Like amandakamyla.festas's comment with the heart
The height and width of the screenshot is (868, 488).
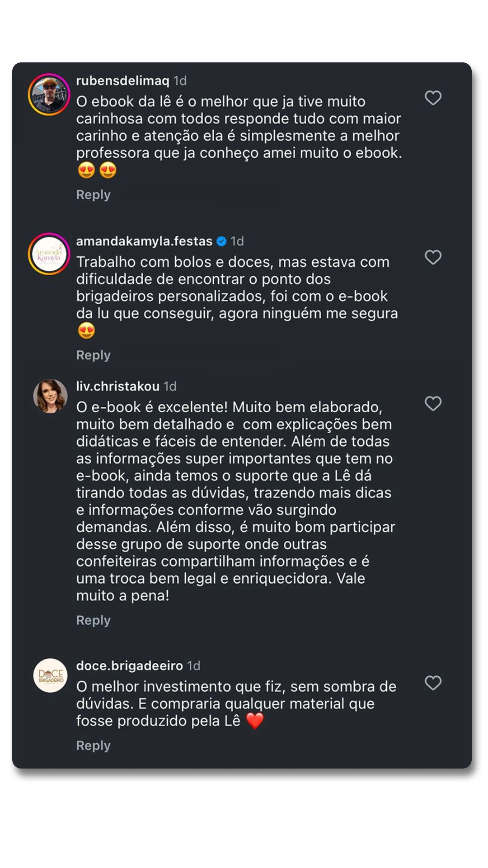point(433,257)
